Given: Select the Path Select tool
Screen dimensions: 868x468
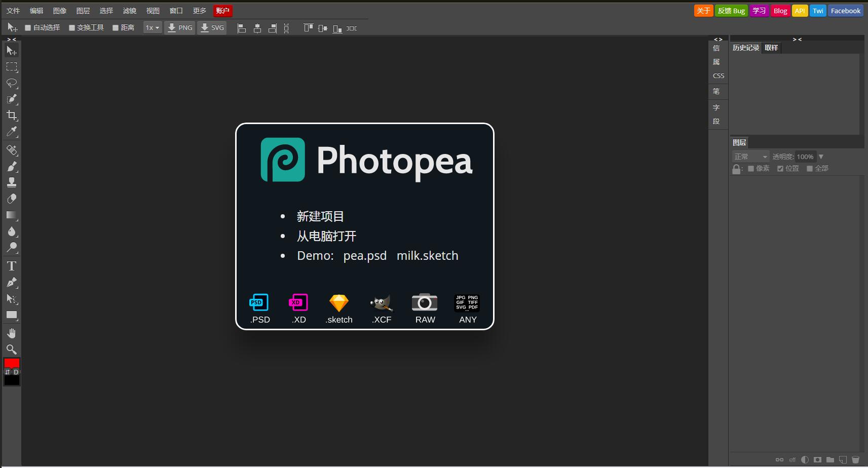Looking at the screenshot, I should point(11,298).
